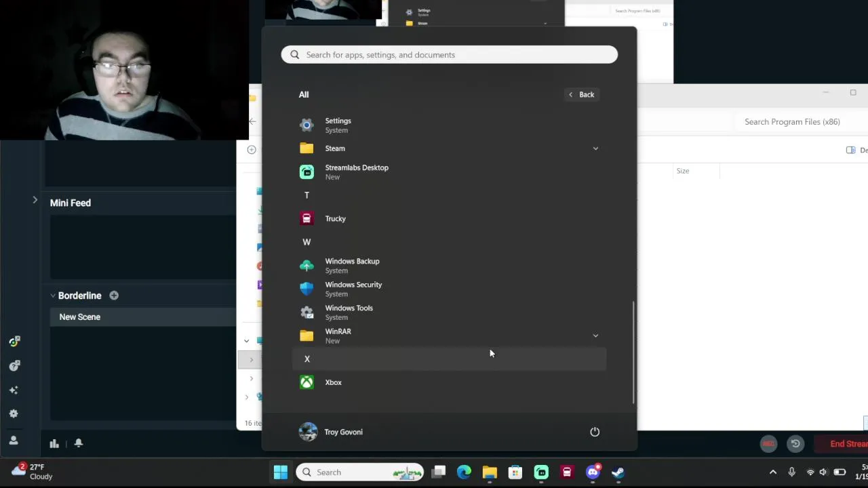This screenshot has height=488, width=868.
Task: Click the taskbar Search box
Action: click(360, 472)
